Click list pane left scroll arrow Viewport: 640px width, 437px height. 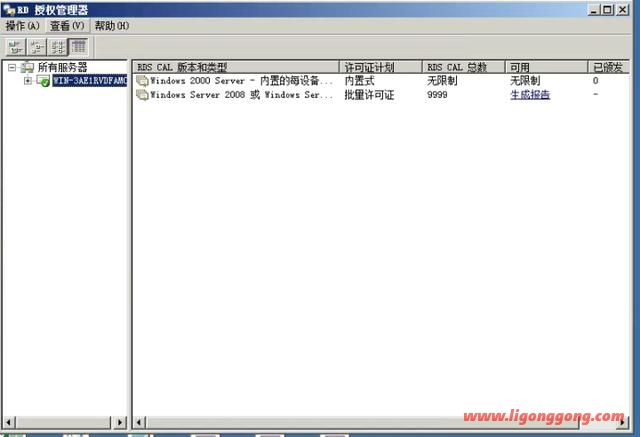click(139, 422)
